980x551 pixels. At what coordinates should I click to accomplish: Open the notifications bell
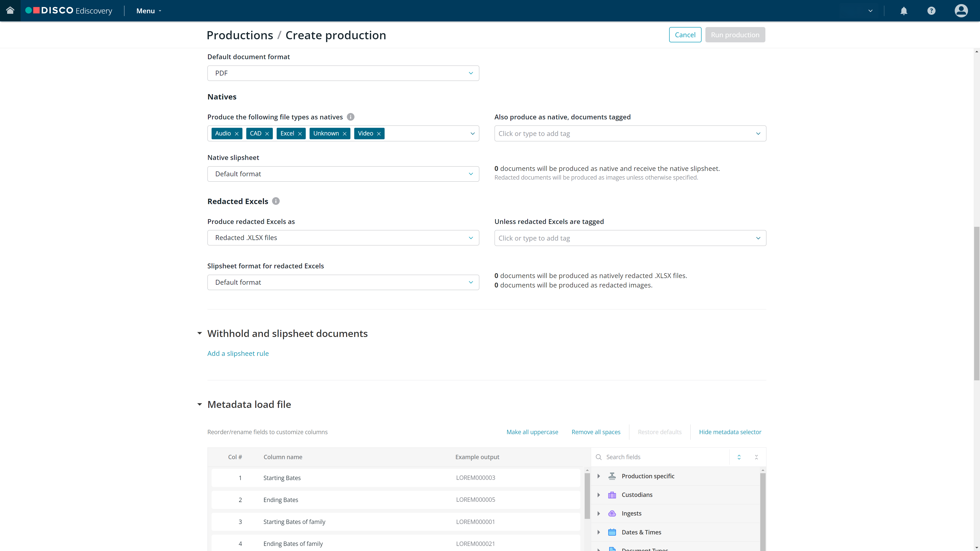point(903,11)
